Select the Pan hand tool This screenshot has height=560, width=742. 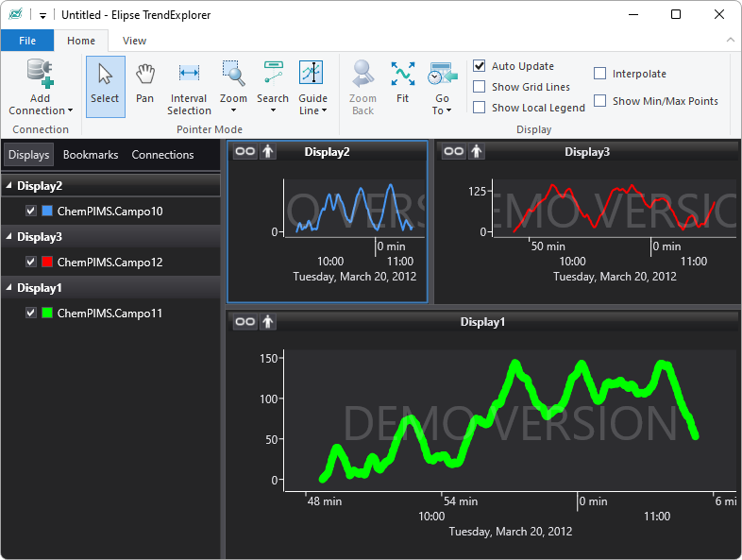click(144, 85)
